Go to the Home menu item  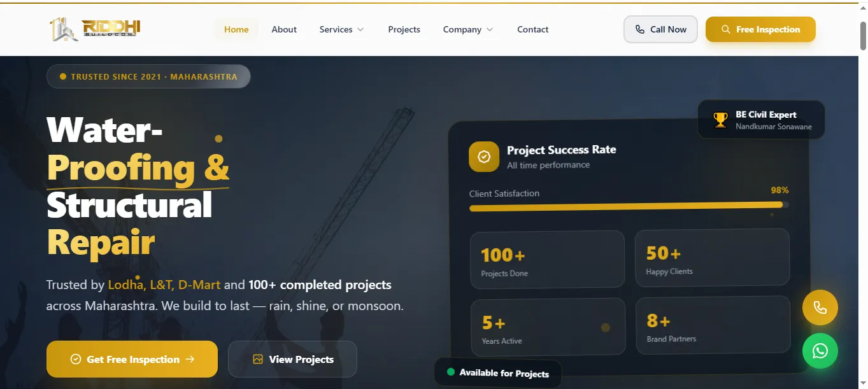[x=236, y=29]
